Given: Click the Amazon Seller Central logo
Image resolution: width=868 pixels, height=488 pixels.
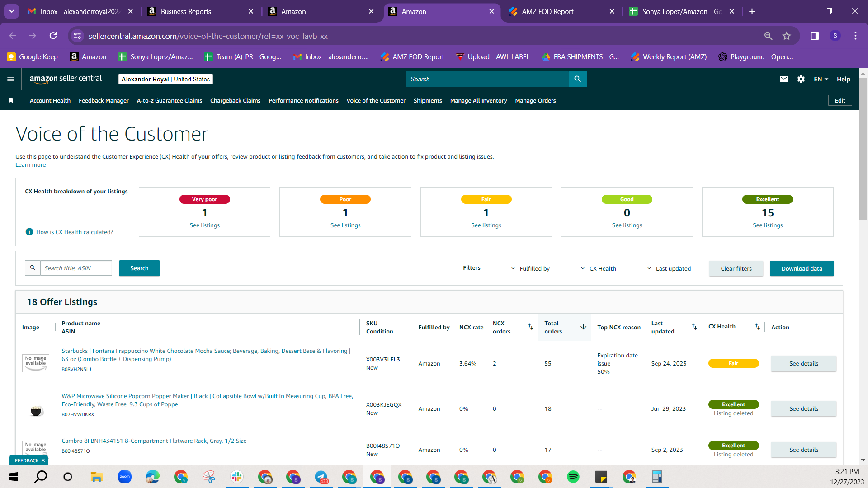Looking at the screenshot, I should pyautogui.click(x=66, y=79).
